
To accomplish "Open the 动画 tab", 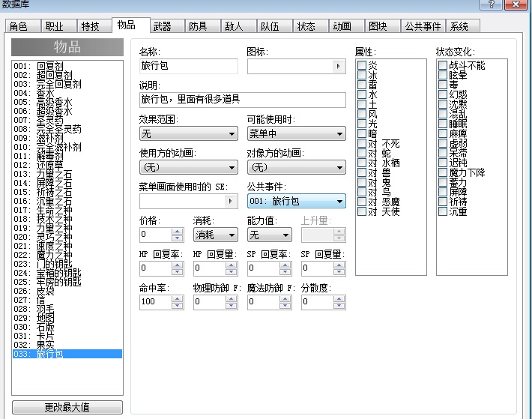I will click(346, 26).
